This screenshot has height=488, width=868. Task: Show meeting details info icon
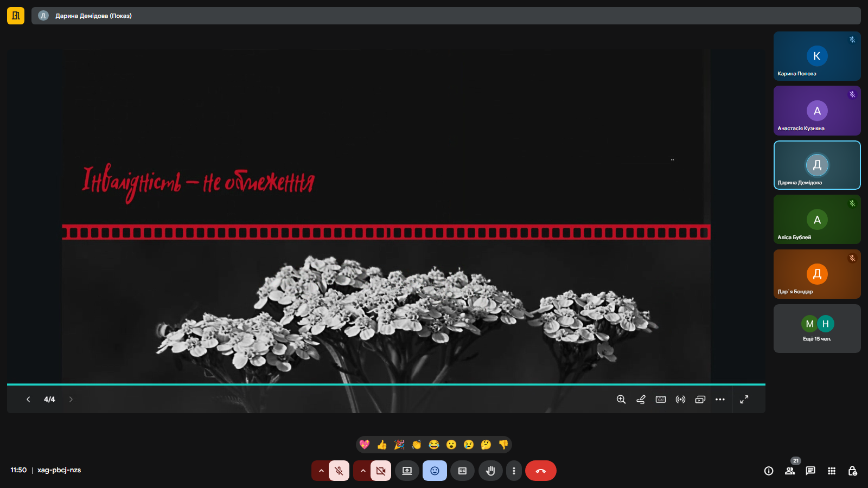click(769, 471)
